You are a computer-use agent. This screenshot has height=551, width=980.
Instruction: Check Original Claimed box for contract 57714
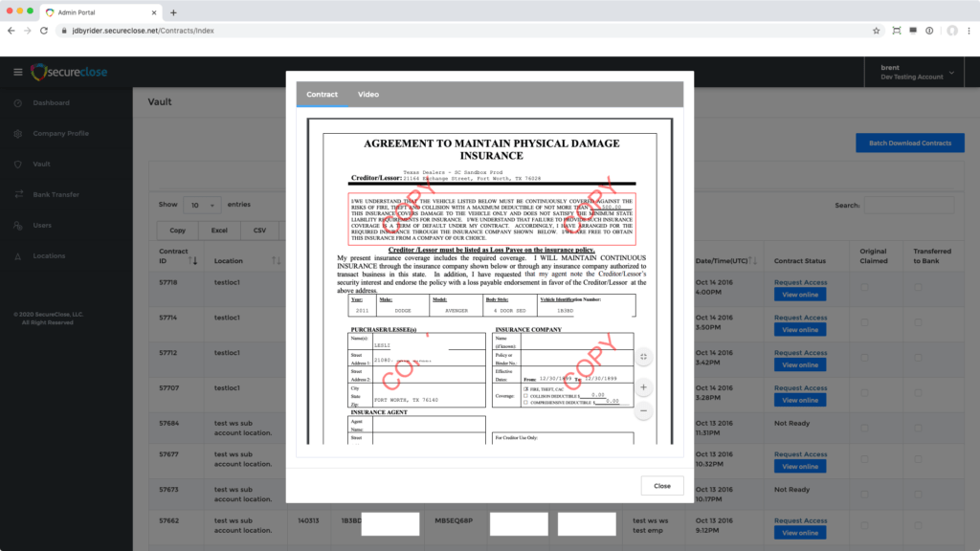[x=864, y=323]
